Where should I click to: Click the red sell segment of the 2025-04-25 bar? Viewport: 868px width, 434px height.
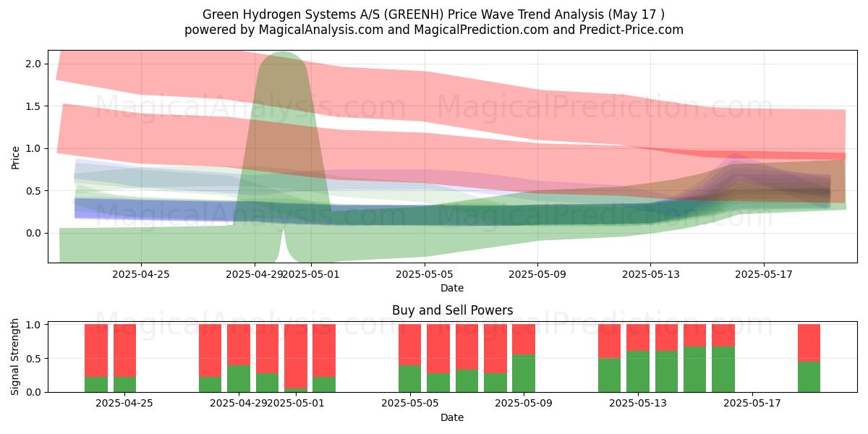(x=124, y=351)
